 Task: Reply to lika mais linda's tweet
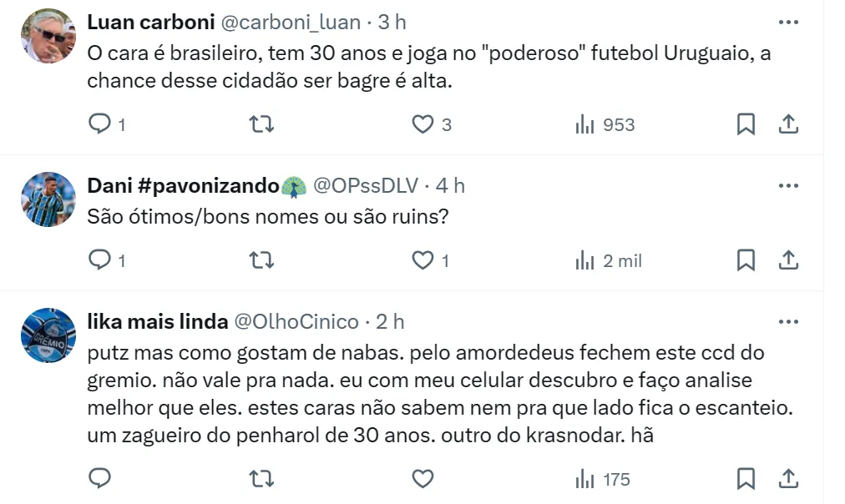(x=100, y=479)
